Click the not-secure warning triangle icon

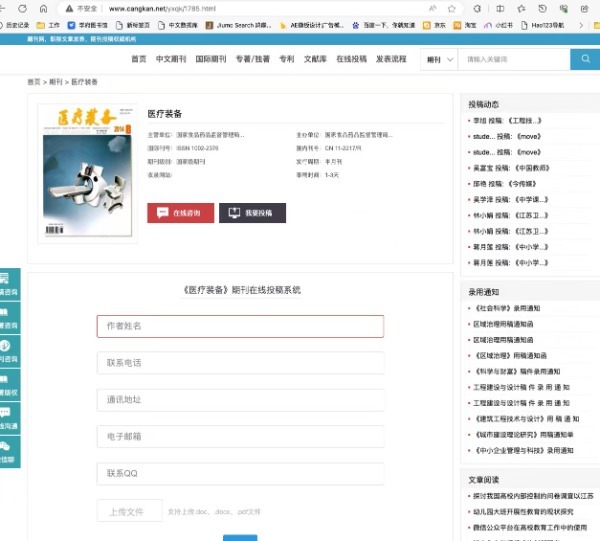click(69, 8)
